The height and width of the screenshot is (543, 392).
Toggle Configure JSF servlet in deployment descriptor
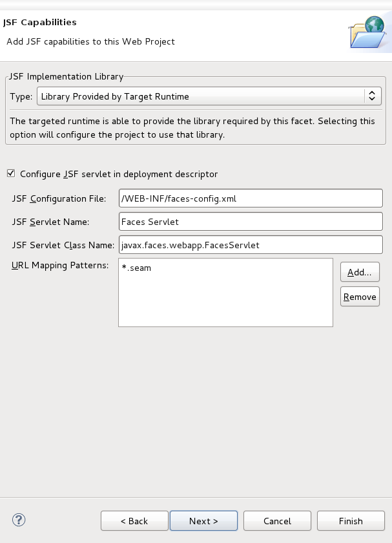point(10,174)
